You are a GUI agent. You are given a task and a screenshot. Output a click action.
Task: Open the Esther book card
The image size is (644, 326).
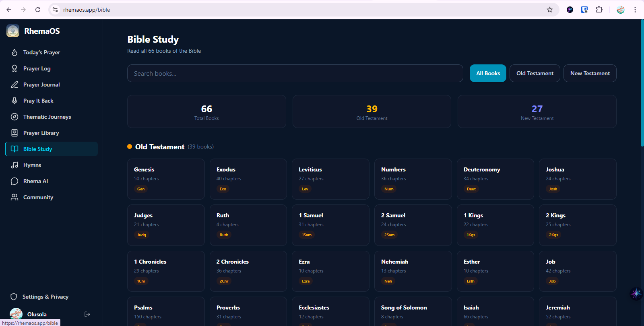[x=495, y=271]
